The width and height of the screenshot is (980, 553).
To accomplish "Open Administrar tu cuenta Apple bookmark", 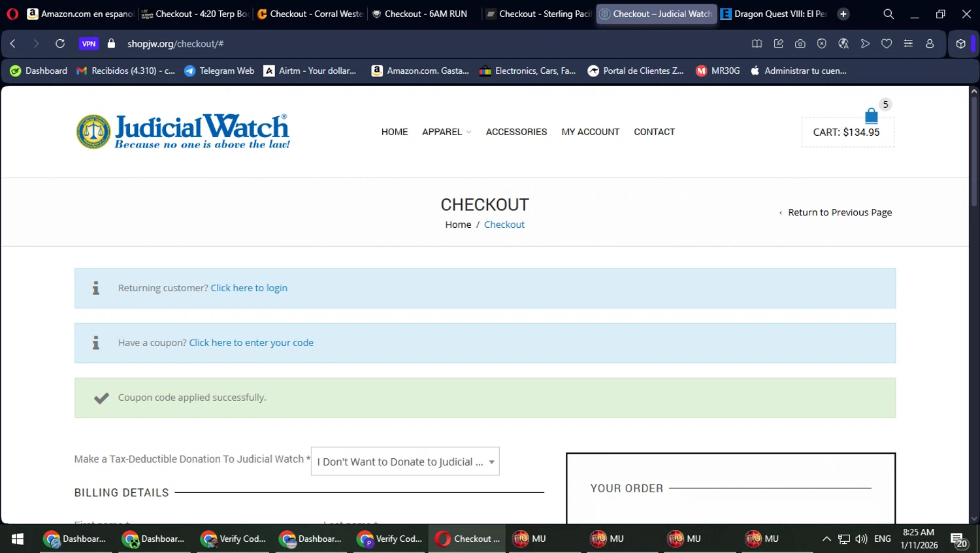I will pos(798,71).
